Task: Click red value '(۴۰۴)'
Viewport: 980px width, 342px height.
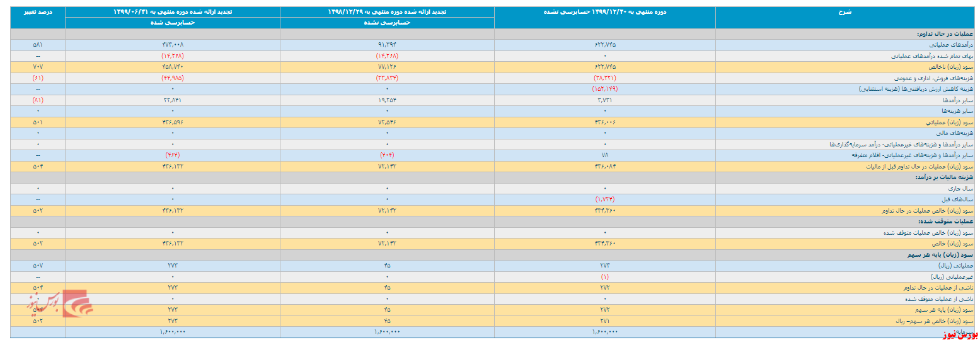Action: (x=387, y=155)
